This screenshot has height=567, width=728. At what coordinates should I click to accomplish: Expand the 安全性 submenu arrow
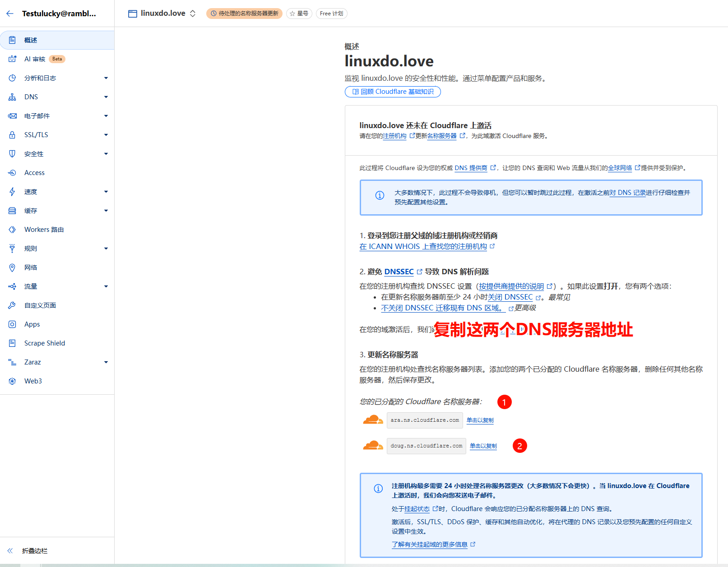point(106,154)
